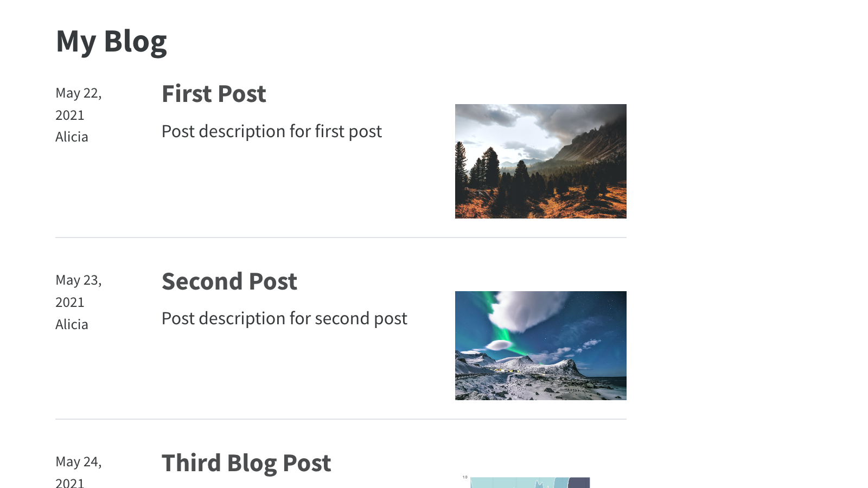Click divider line below First Post entry

coord(341,237)
